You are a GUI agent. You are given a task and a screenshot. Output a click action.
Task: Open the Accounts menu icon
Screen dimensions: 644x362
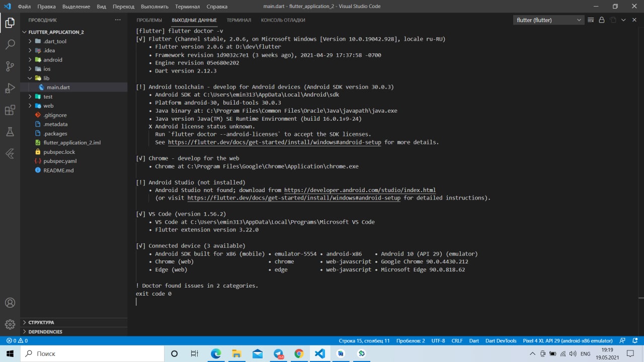click(x=10, y=303)
